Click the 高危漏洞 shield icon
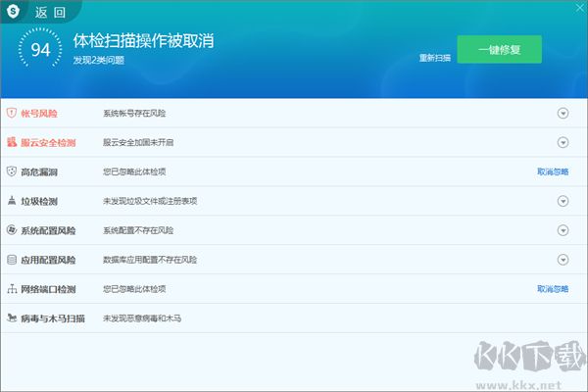 tap(12, 171)
